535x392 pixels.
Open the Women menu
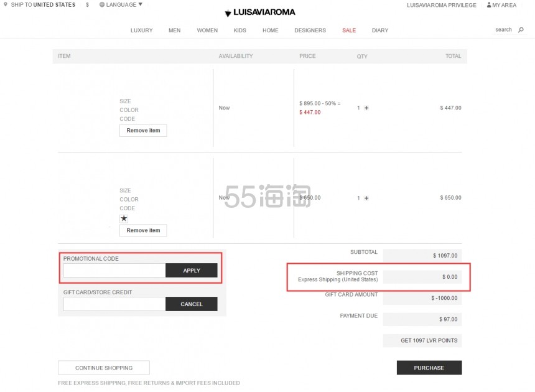207,30
